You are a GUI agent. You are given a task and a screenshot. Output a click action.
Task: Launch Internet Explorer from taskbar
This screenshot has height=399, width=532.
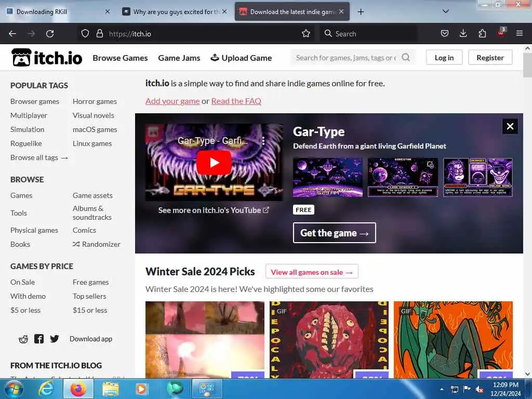(x=46, y=389)
